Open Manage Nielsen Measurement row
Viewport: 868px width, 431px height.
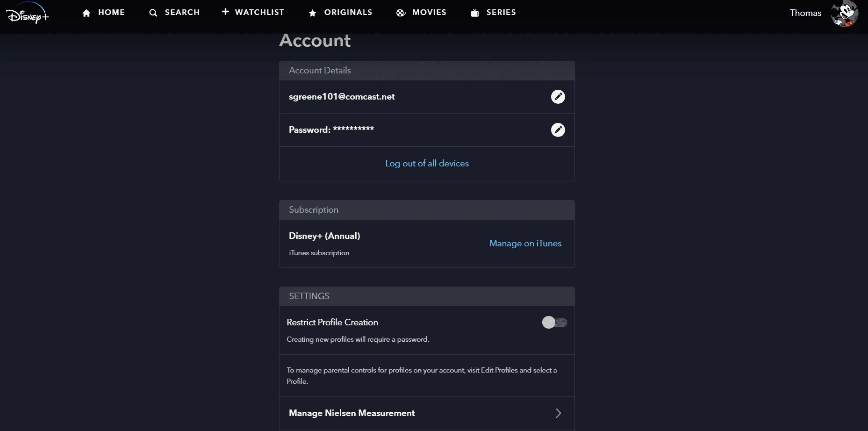coord(427,413)
